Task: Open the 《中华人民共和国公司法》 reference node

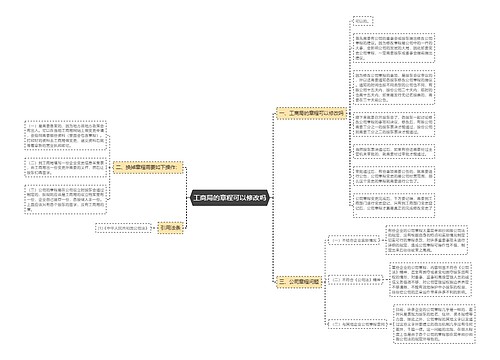Action: tap(123, 228)
